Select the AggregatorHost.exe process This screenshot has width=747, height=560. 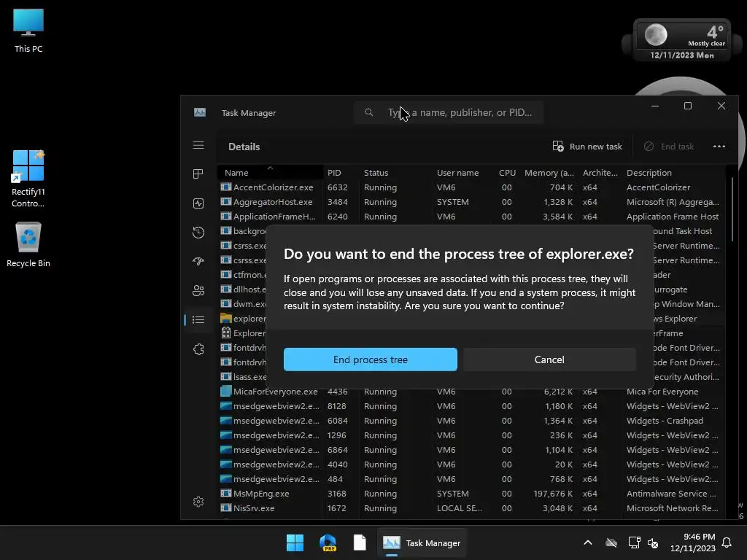(472, 202)
